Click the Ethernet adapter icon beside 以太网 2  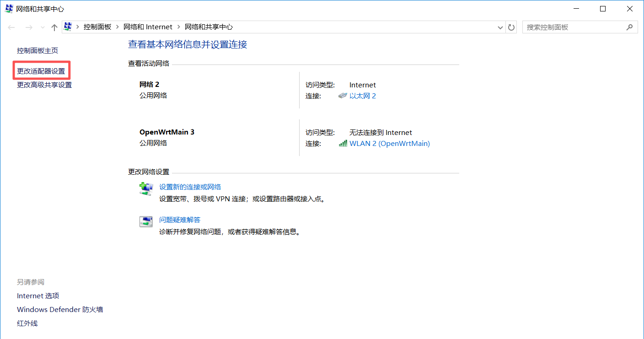click(x=343, y=96)
